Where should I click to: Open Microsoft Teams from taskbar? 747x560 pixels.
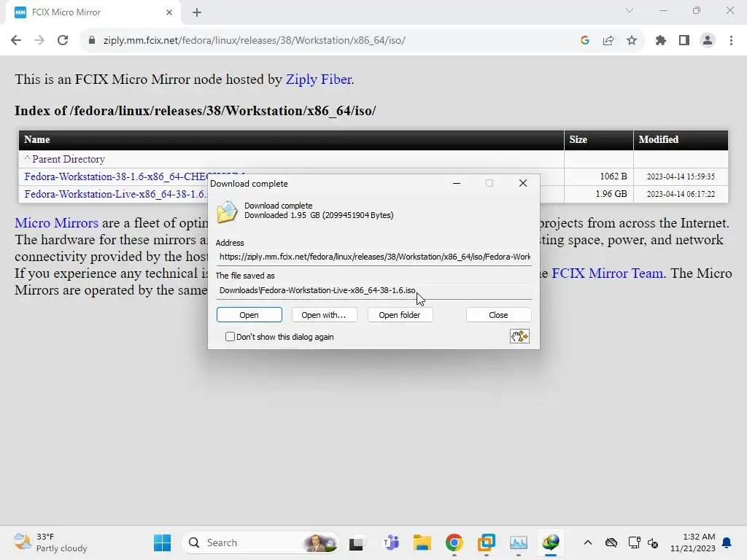pyautogui.click(x=391, y=542)
